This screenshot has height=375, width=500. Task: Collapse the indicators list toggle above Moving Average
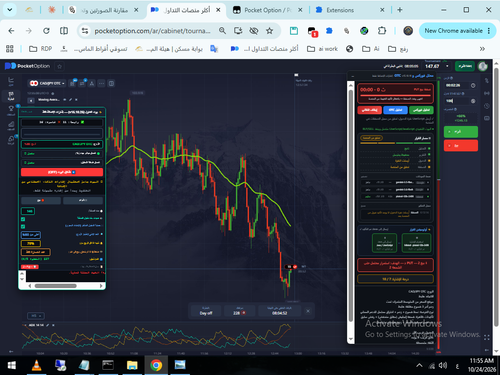pos(31,100)
